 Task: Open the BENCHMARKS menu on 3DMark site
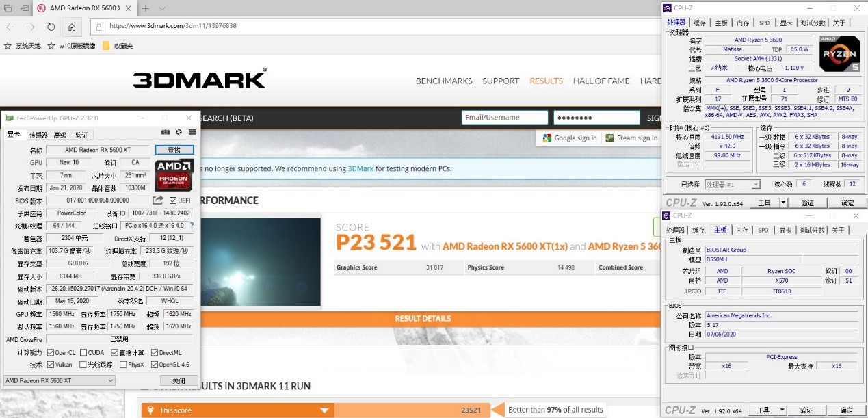point(444,81)
